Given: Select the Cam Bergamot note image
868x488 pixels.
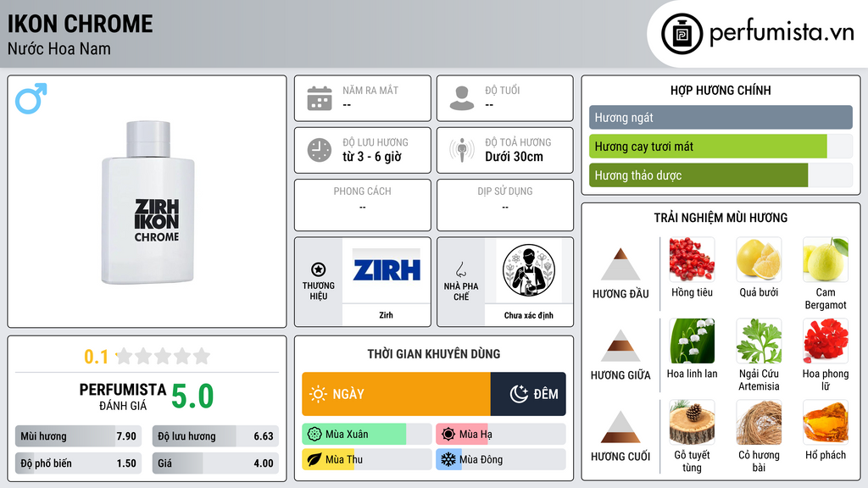Looking at the screenshot, I should 826,259.
